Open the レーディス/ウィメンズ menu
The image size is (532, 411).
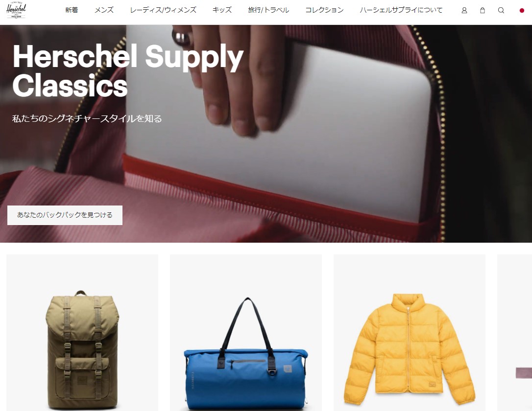click(163, 10)
